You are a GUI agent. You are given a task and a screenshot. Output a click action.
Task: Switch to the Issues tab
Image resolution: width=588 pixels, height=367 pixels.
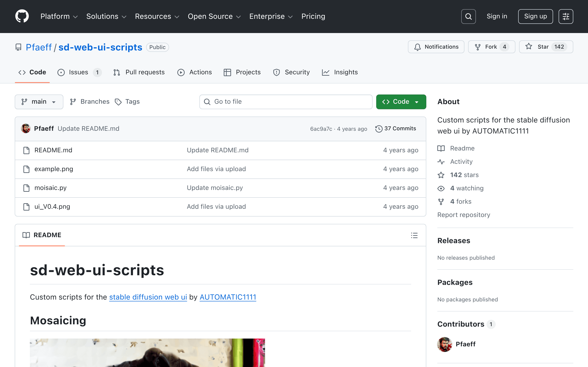pyautogui.click(x=79, y=72)
